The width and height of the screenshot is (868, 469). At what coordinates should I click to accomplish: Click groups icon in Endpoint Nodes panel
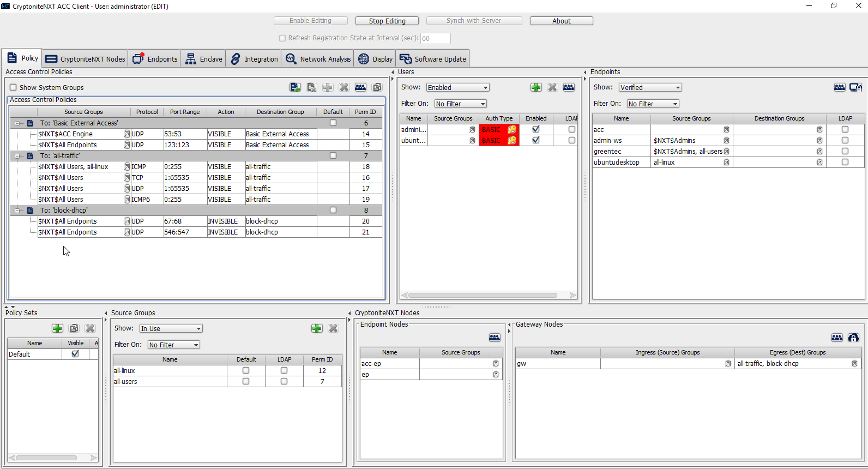495,338
